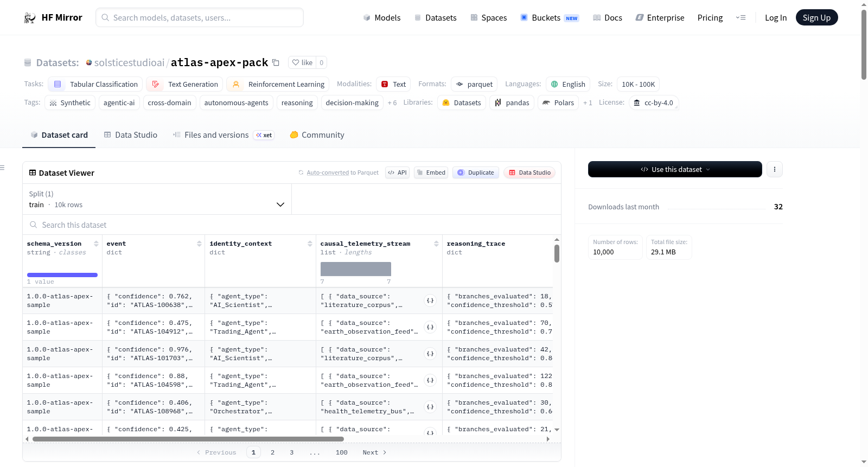Select the Text Generation task tag

(185, 84)
